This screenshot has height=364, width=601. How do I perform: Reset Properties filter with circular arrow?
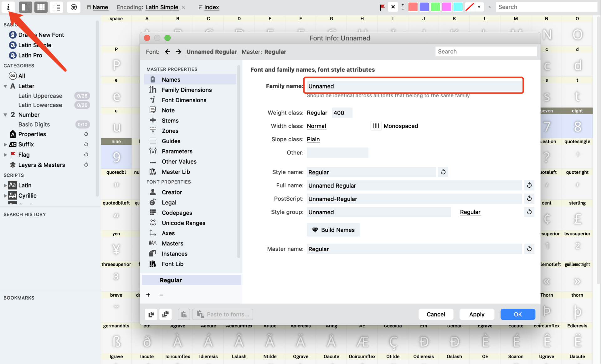(86, 134)
